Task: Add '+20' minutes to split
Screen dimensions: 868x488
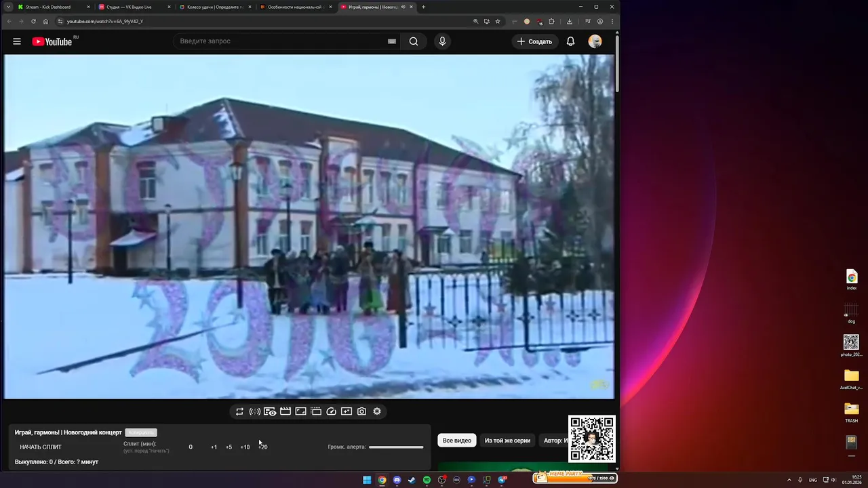Action: [x=263, y=447]
